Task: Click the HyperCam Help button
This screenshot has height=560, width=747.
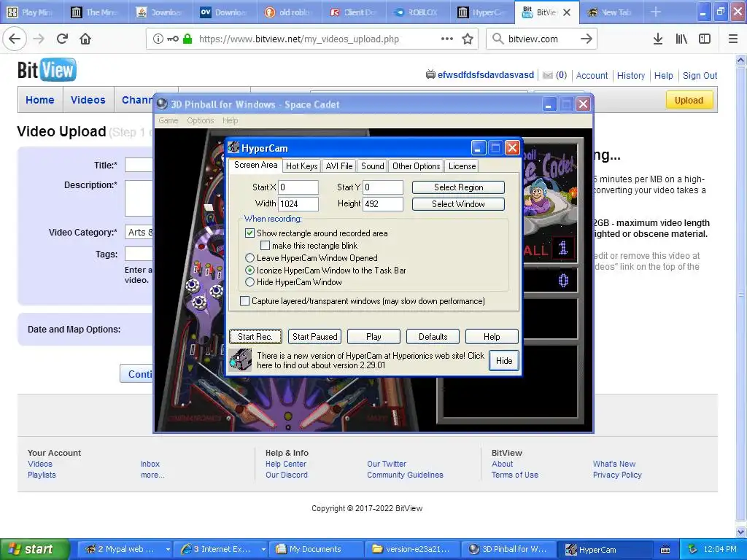Action: 492,336
